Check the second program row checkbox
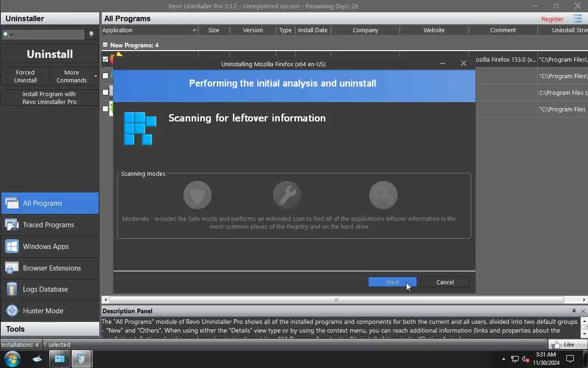This screenshot has height=368, width=588. tap(105, 75)
